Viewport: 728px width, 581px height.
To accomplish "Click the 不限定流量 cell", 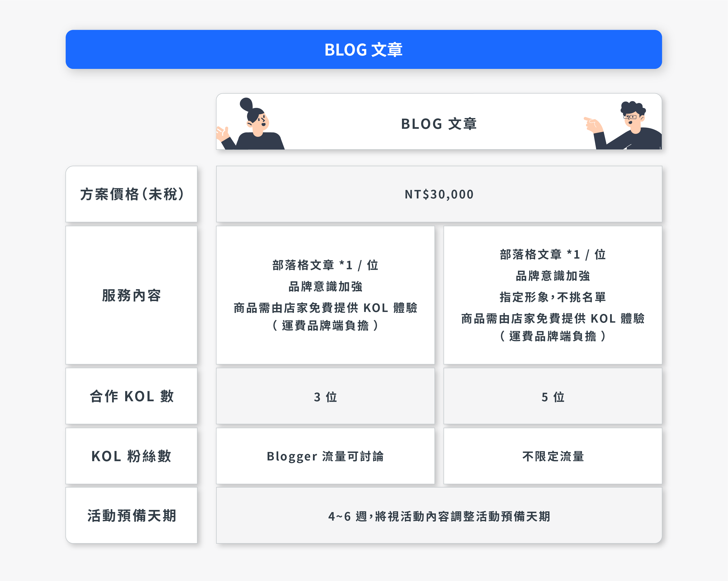I will tap(552, 456).
